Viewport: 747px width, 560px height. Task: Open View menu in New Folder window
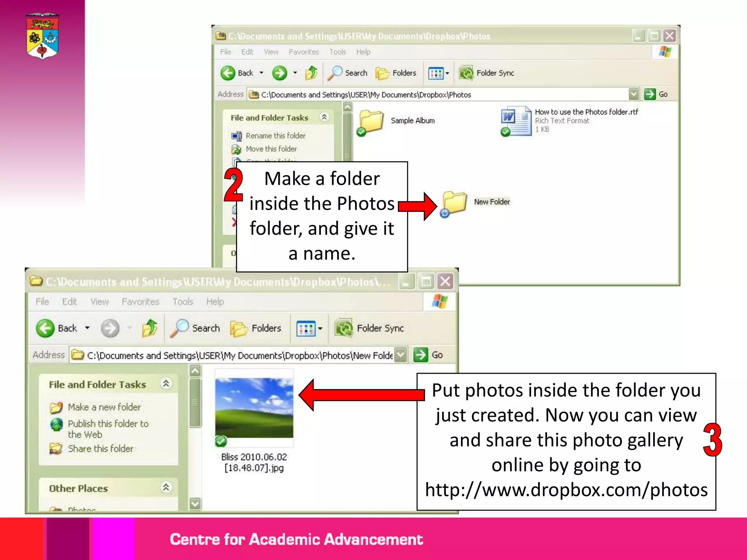pyautogui.click(x=100, y=302)
